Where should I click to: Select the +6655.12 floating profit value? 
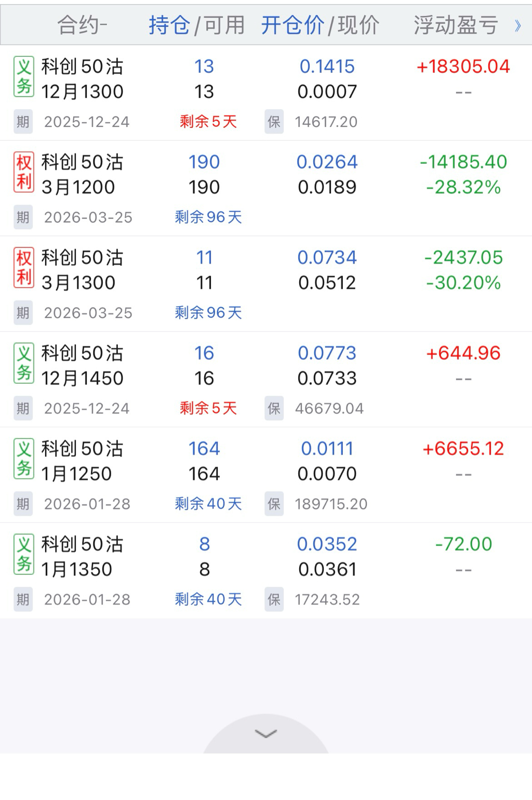pyautogui.click(x=463, y=449)
